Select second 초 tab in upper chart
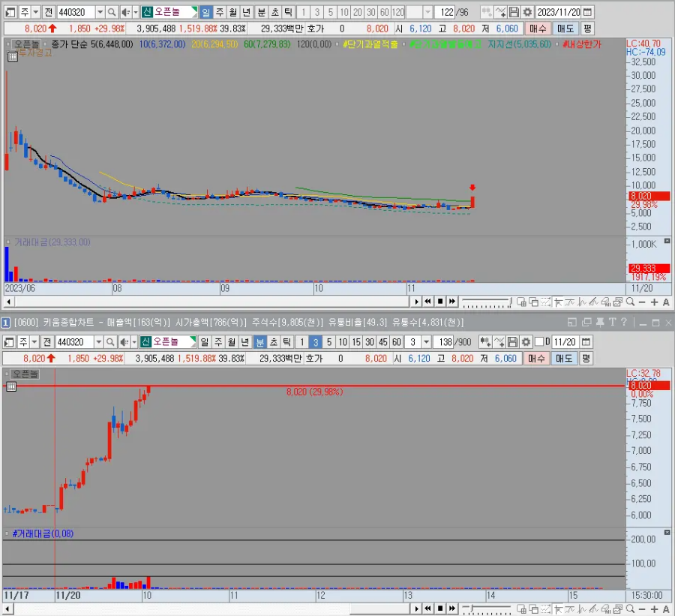Image resolution: width=675 pixels, height=616 pixels. (x=274, y=12)
